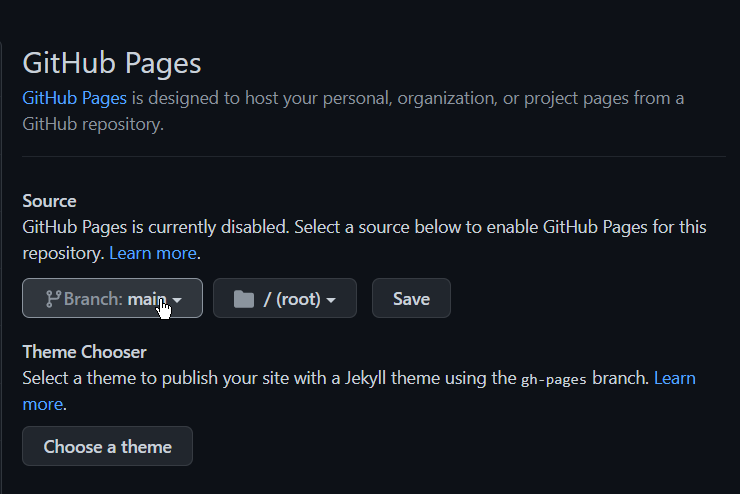Click the gh-pages code text
740x494 pixels.
pos(554,379)
